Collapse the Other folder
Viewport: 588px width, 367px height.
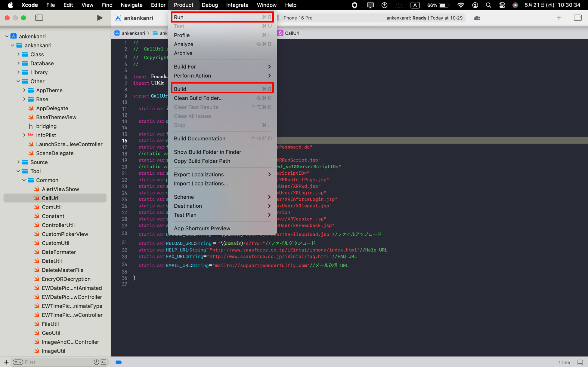[x=18, y=81]
